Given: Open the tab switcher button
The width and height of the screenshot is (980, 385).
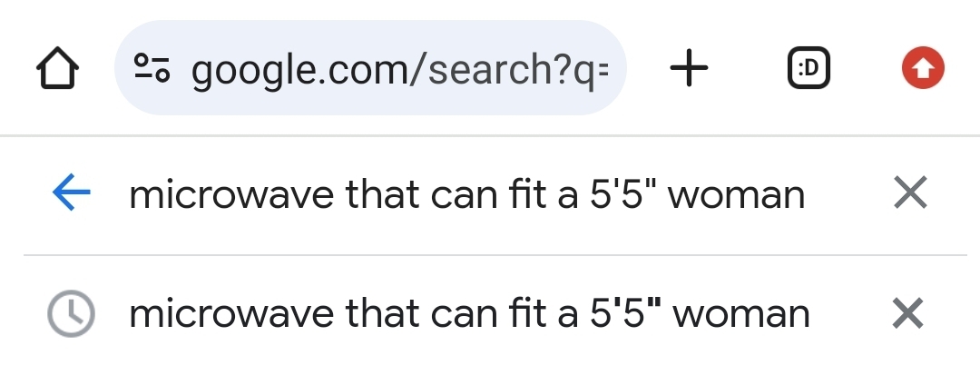Looking at the screenshot, I should (808, 68).
